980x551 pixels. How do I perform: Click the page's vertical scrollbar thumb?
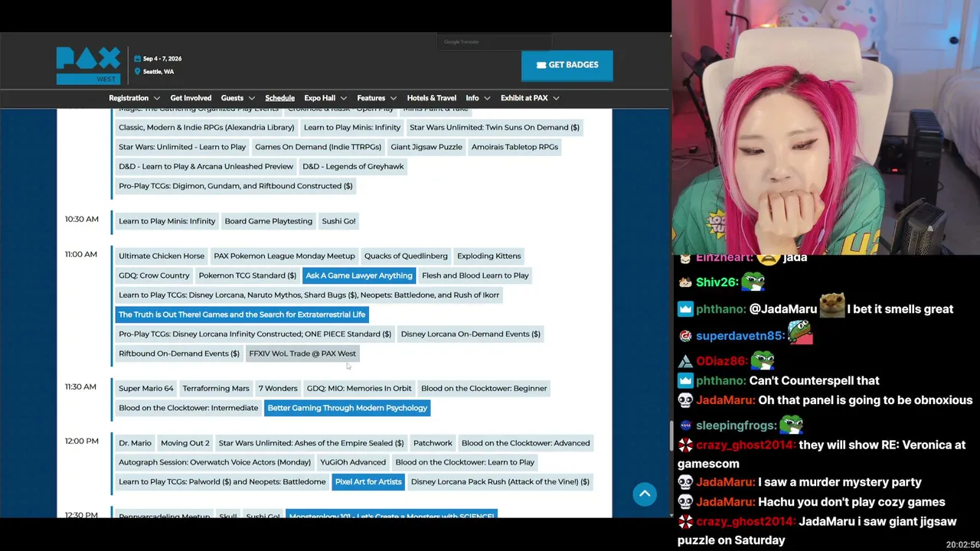coord(671,435)
